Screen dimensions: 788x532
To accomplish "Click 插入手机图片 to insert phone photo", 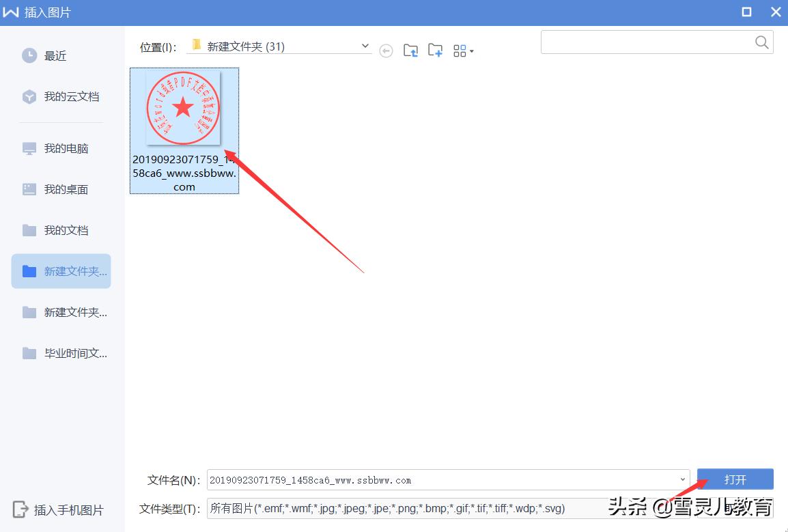I will click(x=57, y=509).
